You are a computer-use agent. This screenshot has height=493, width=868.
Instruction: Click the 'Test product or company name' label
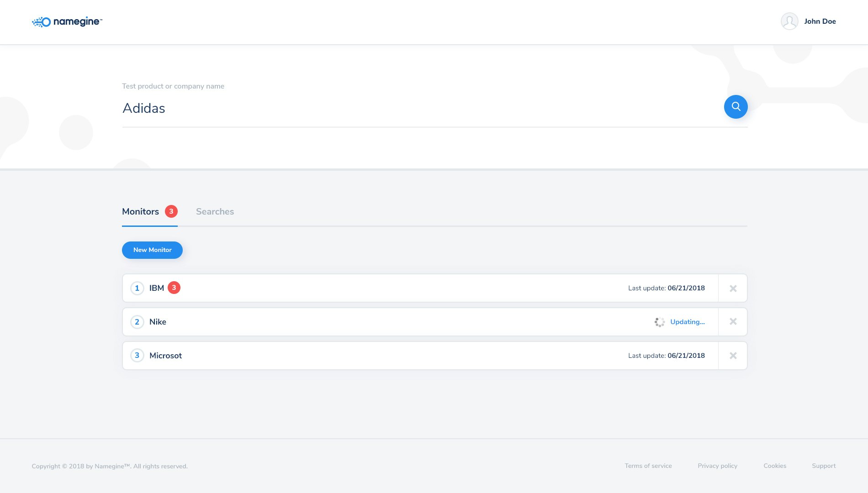(173, 86)
